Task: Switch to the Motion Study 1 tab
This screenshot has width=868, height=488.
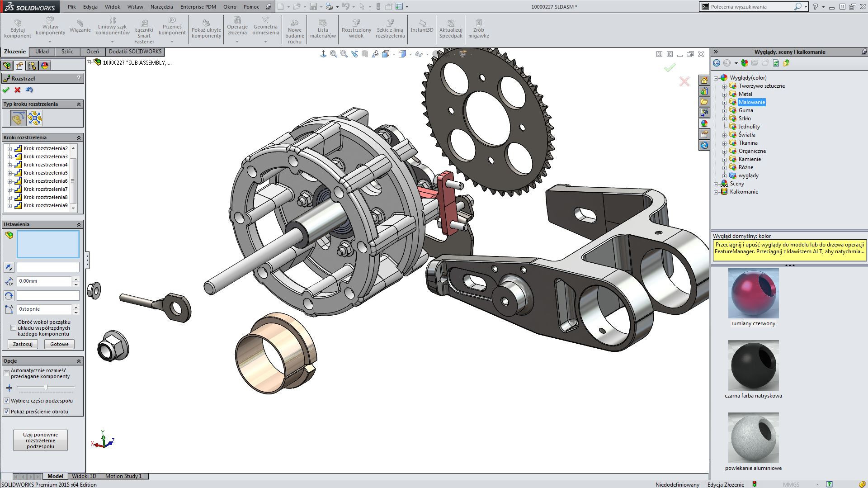Action: pos(123,476)
